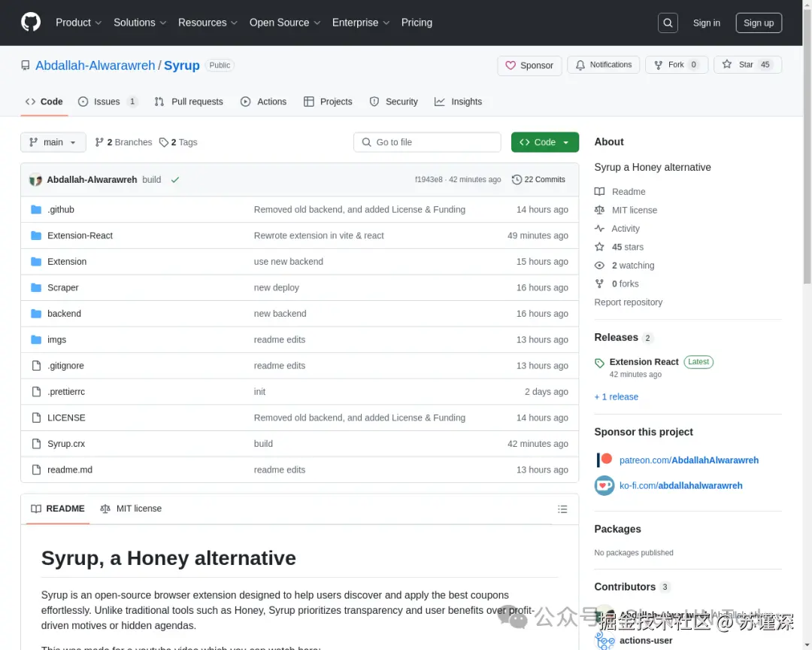Click the Sponsor heart button
Image resolution: width=812 pixels, height=650 pixels.
(x=529, y=65)
